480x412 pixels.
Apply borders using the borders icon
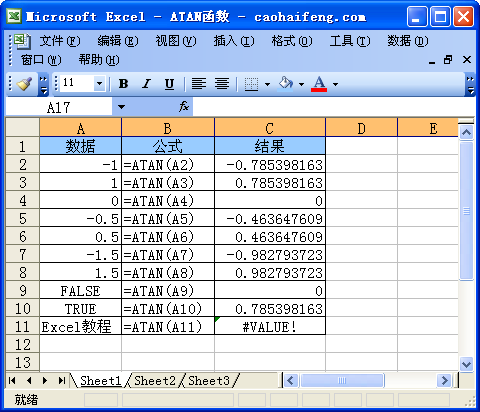click(251, 84)
